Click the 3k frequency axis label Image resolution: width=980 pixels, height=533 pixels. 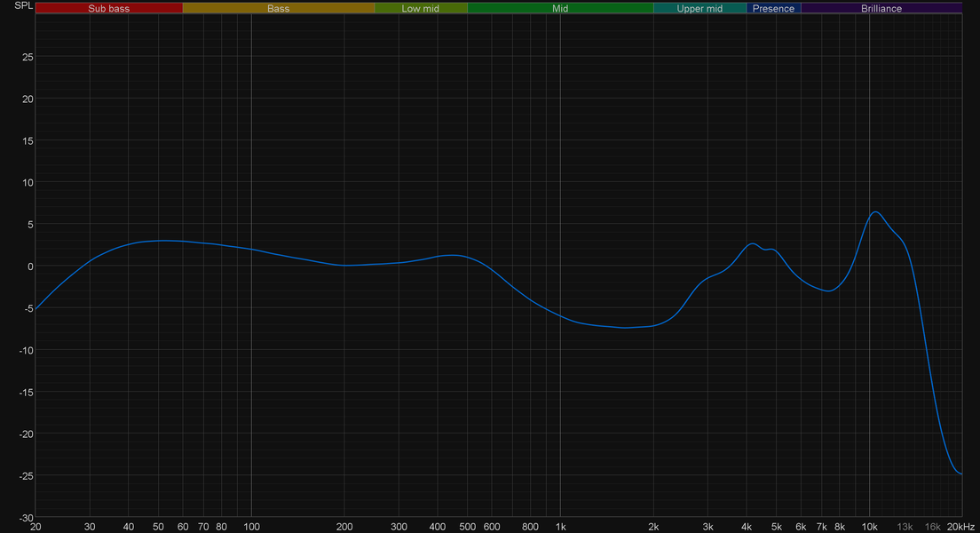point(708,527)
